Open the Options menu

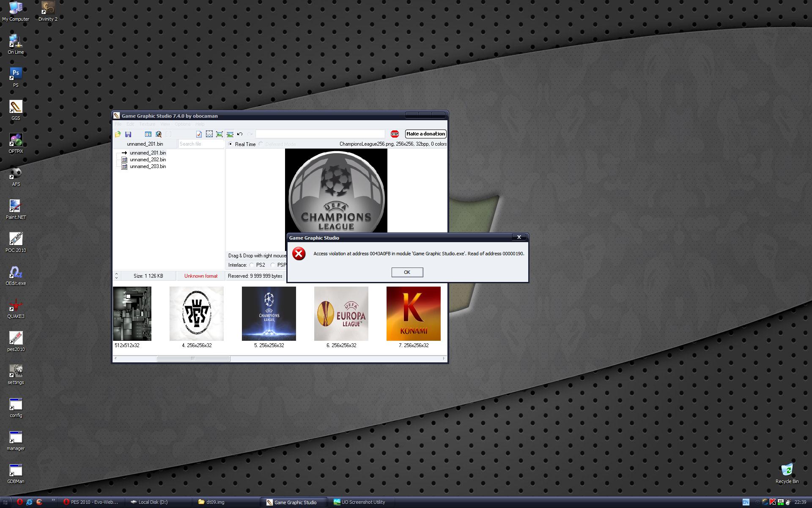tap(183, 124)
